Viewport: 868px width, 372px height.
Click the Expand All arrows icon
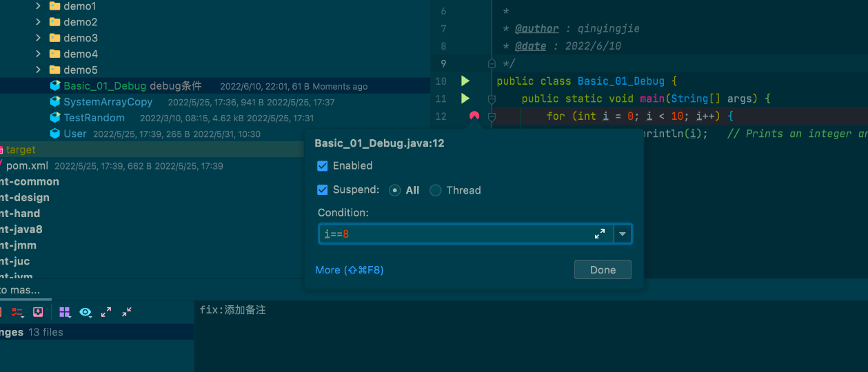pos(106,312)
